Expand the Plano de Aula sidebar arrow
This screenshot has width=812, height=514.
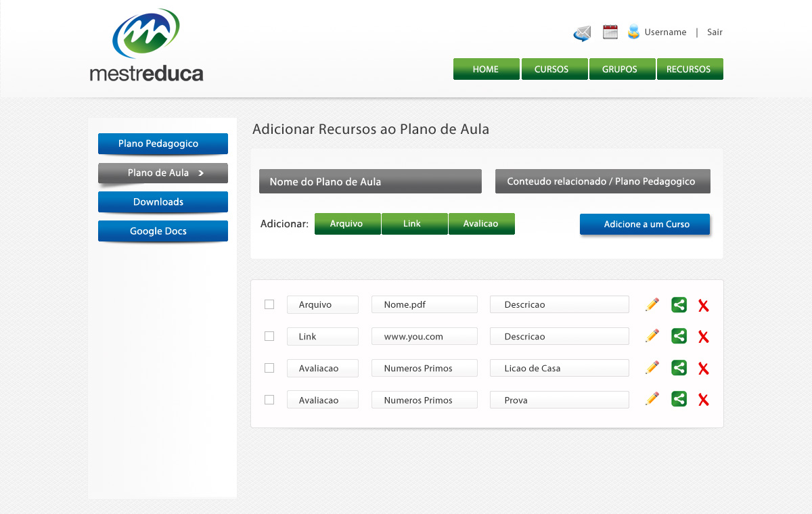[201, 173]
